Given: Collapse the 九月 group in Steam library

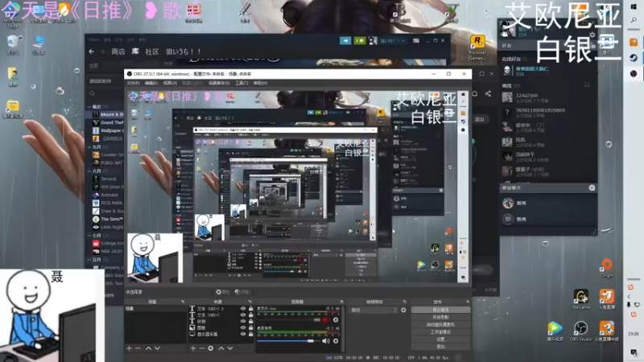Looking at the screenshot, I should pos(89,147).
